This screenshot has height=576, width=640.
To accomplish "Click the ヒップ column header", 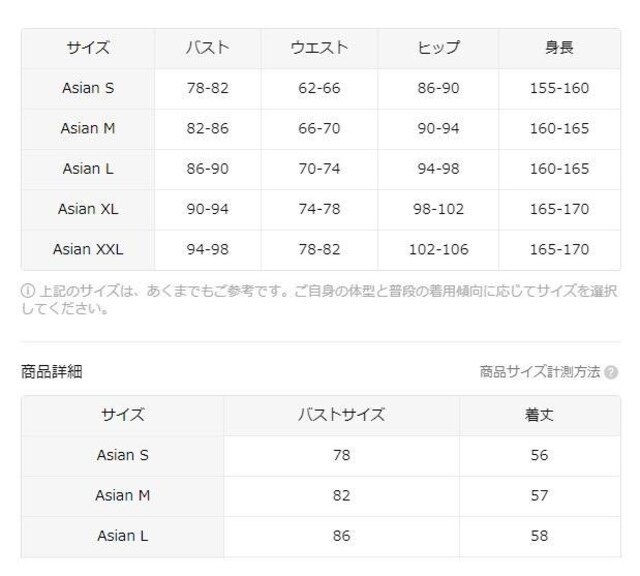I will click(x=438, y=49).
